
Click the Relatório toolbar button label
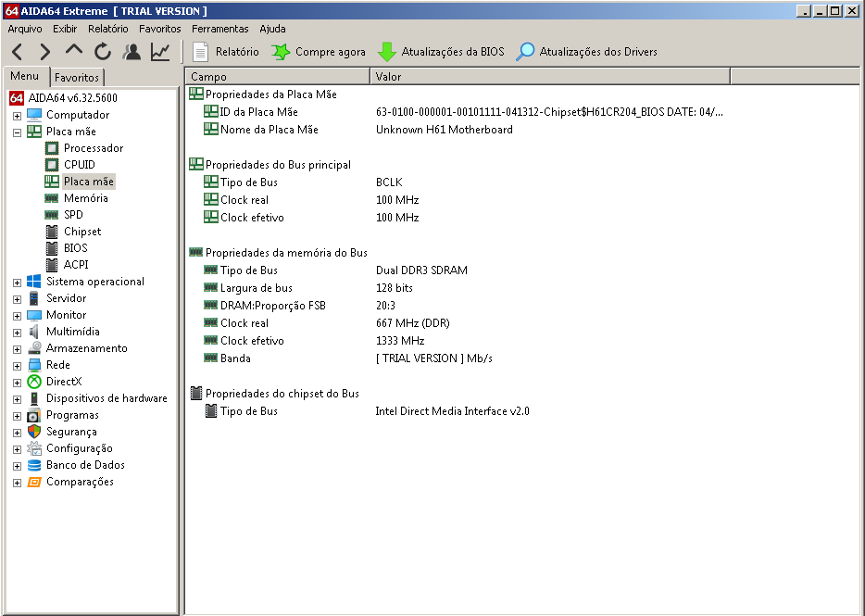[237, 52]
